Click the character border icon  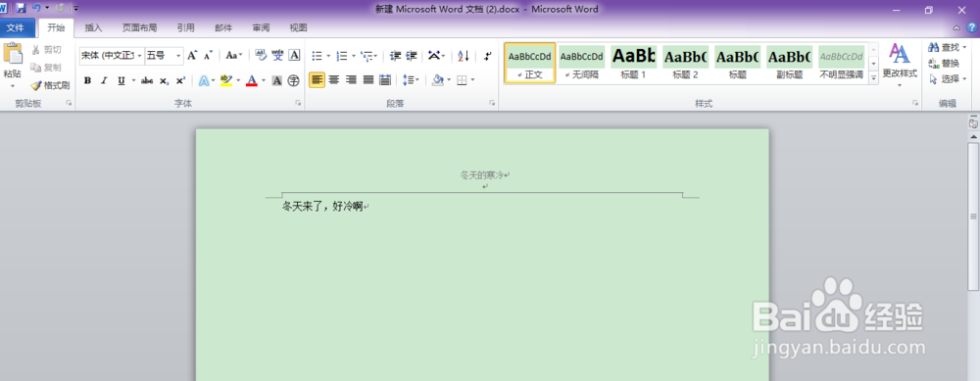(x=294, y=56)
